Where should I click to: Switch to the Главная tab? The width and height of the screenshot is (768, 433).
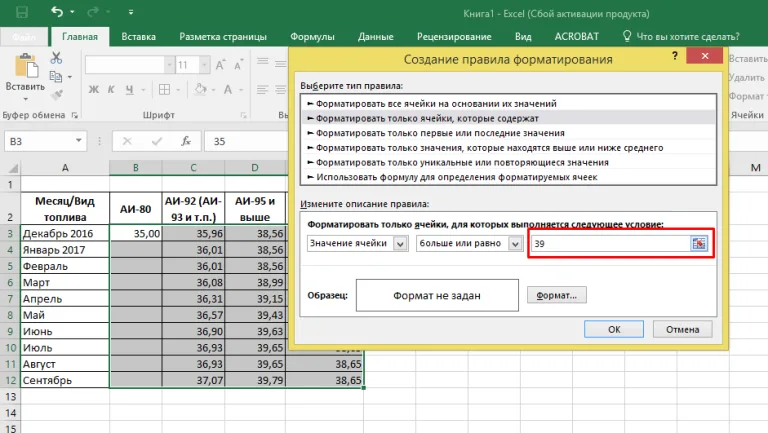[x=80, y=37]
